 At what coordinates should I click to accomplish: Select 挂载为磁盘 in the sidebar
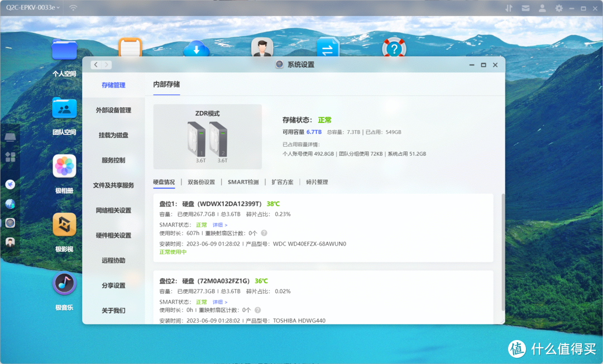pyautogui.click(x=113, y=135)
